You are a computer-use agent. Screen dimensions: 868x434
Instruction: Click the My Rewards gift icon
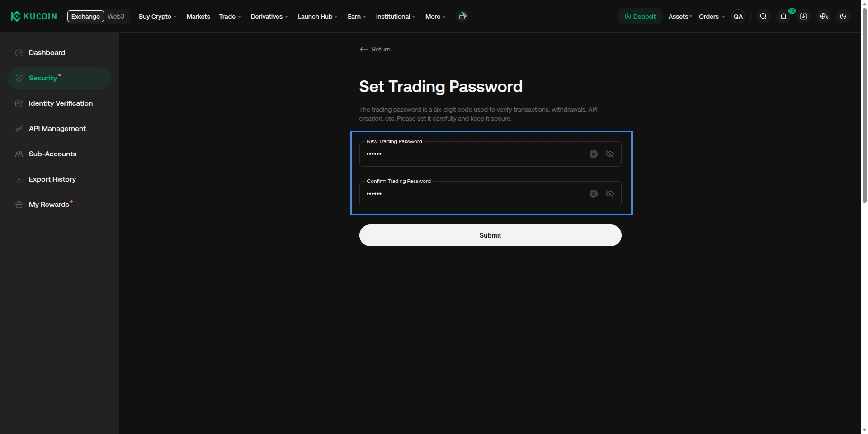[x=19, y=205]
